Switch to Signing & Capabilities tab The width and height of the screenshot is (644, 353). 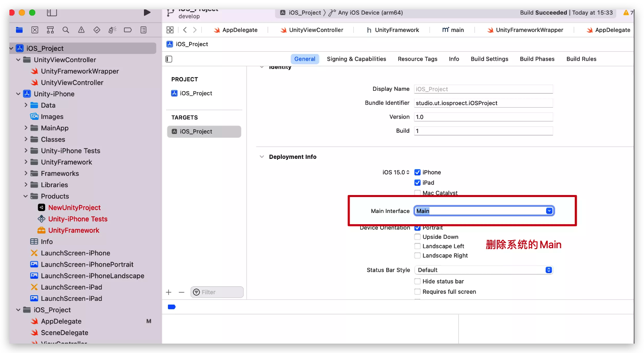pyautogui.click(x=357, y=59)
